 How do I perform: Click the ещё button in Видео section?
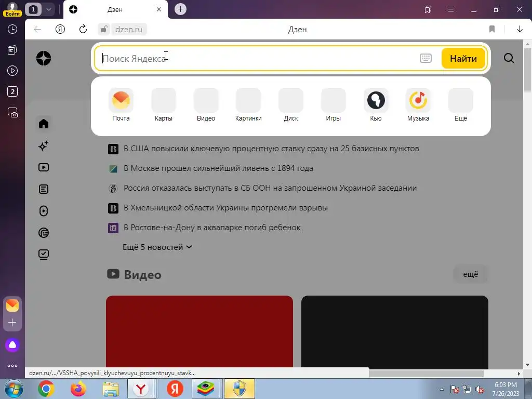[470, 274]
